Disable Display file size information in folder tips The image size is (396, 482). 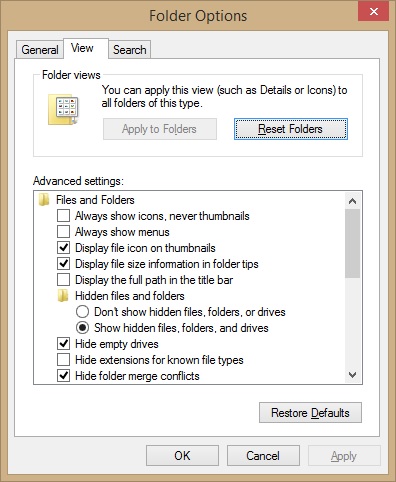coord(63,264)
